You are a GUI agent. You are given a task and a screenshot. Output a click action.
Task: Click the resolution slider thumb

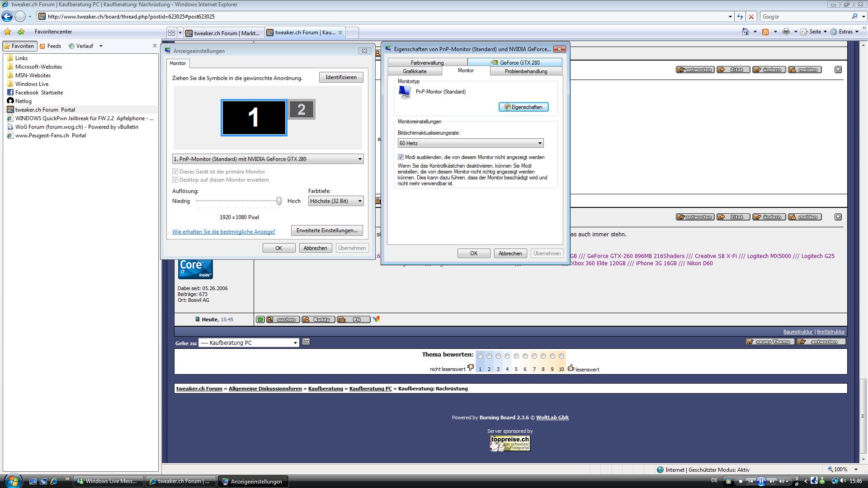[x=279, y=201]
